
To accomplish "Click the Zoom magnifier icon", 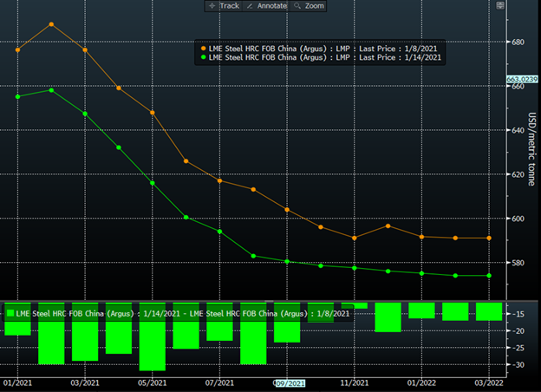I will tap(297, 6).
